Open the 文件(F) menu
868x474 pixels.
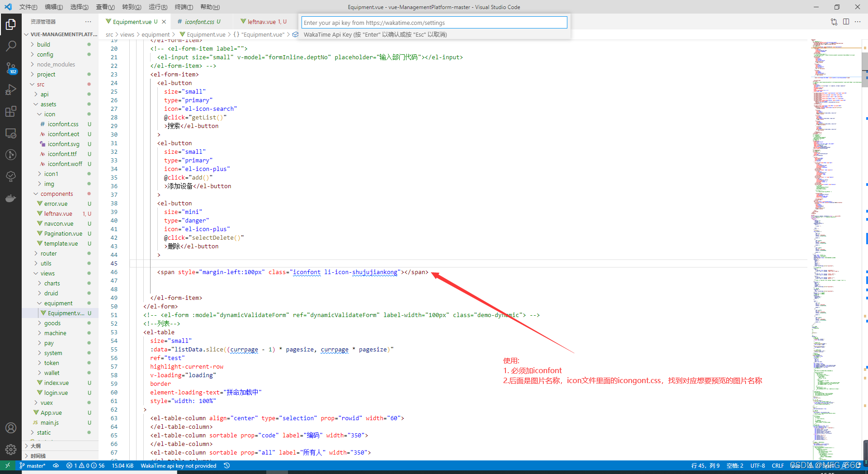28,7
